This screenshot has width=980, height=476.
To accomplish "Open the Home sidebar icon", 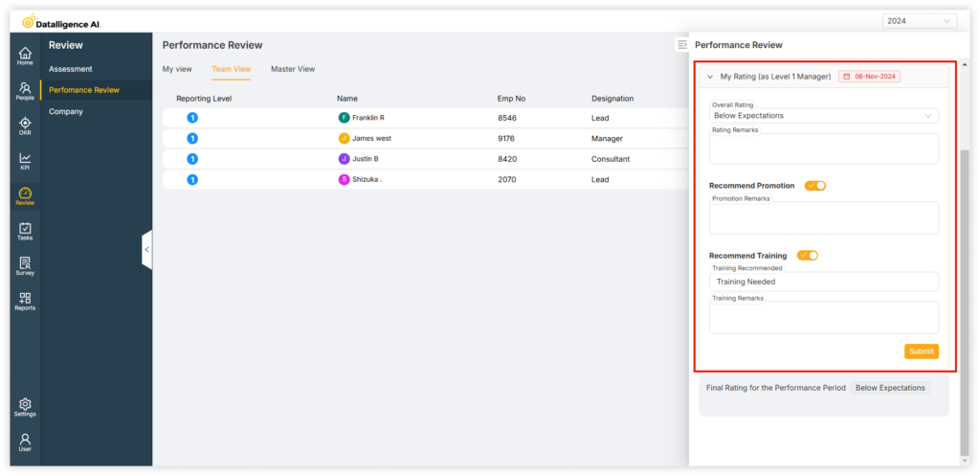I will click(25, 57).
